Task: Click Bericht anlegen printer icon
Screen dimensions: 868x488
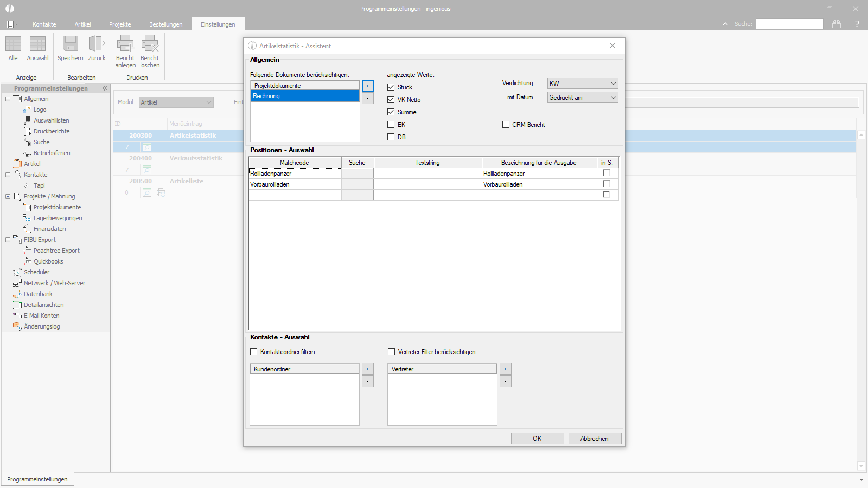Action: (125, 43)
